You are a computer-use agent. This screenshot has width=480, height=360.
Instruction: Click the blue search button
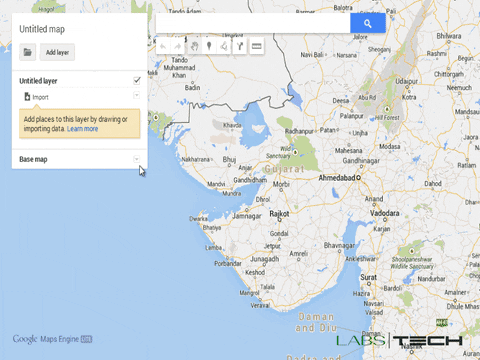(368, 23)
